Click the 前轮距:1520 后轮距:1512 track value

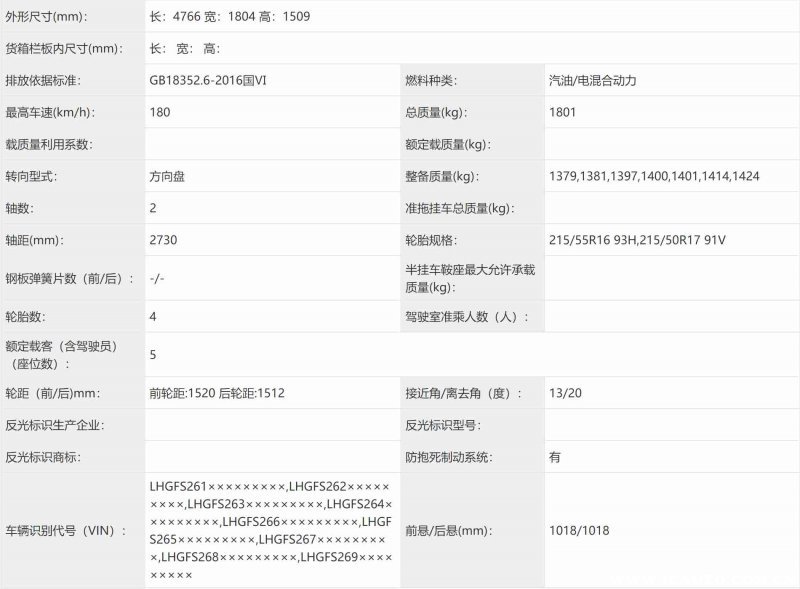pyautogui.click(x=217, y=393)
